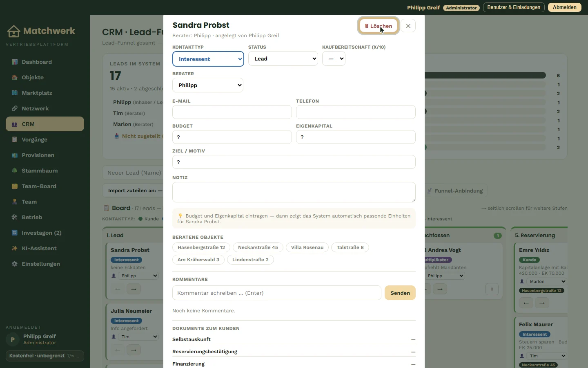Log out via Abmelden button
The height and width of the screenshot is (368, 588).
tap(565, 7)
